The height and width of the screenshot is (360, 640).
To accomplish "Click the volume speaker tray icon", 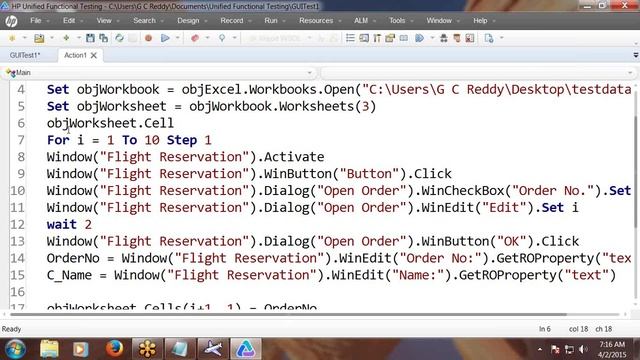I will (x=583, y=349).
